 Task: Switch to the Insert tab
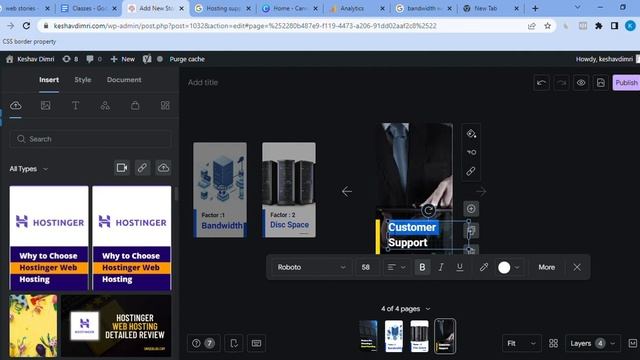tap(49, 80)
